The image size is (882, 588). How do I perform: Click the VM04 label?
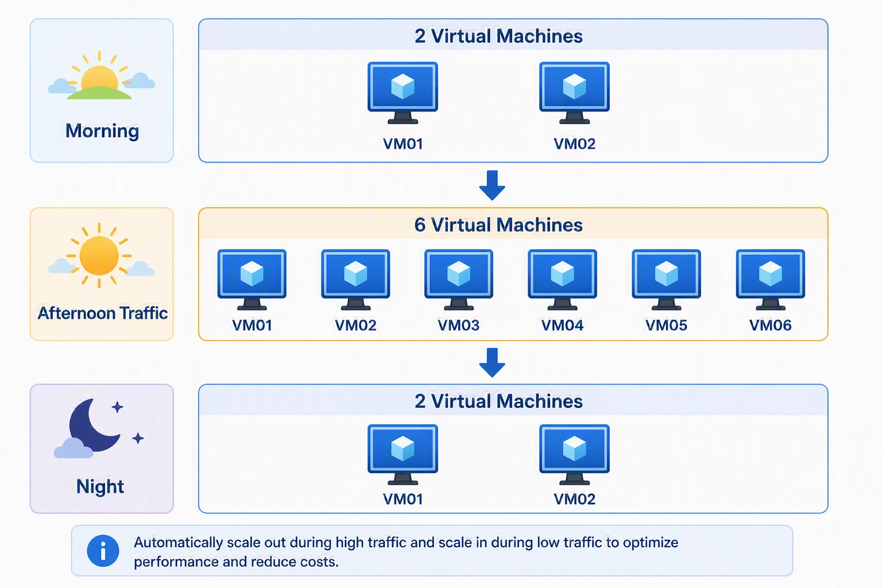click(563, 326)
